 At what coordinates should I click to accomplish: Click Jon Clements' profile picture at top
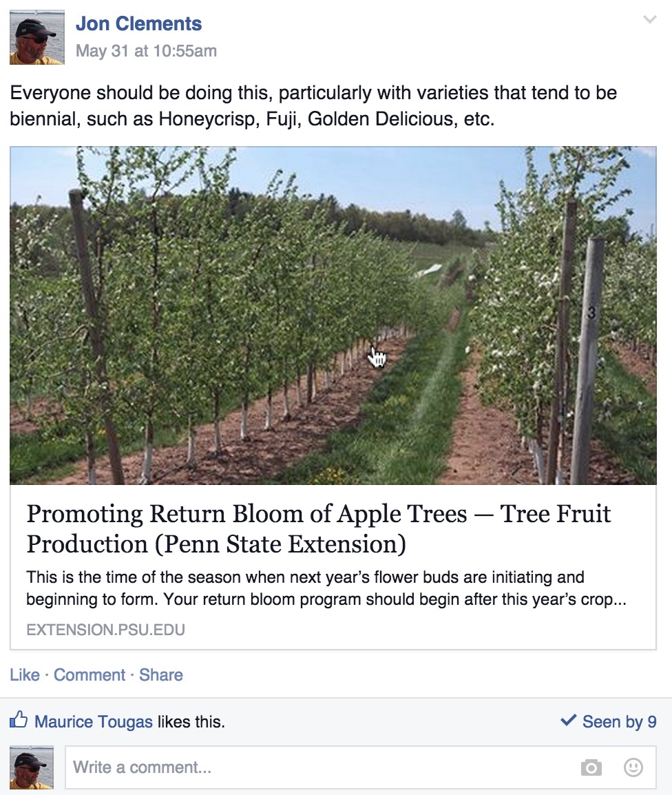click(37, 37)
